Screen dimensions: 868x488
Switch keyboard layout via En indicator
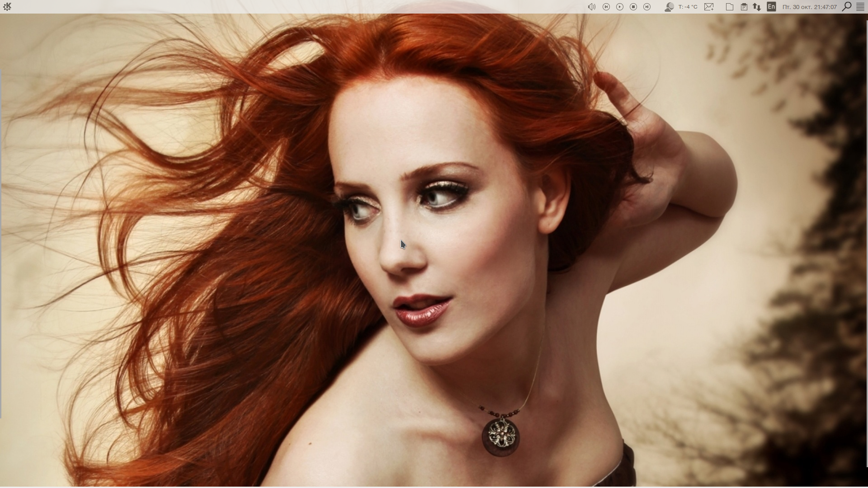(771, 7)
